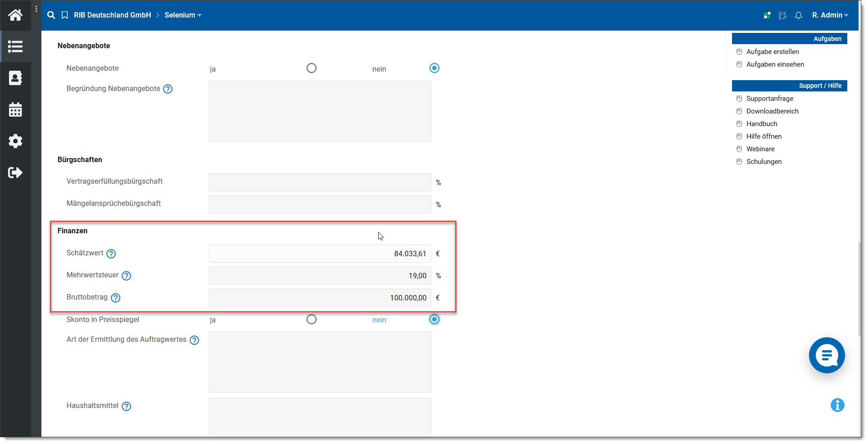Click the home icon in the sidebar
The height and width of the screenshot is (444, 868).
pos(15,15)
